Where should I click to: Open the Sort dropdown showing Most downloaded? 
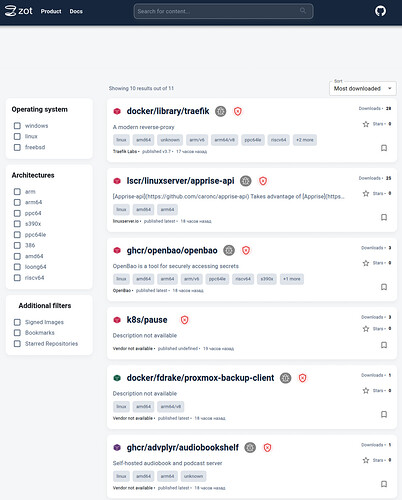click(363, 88)
